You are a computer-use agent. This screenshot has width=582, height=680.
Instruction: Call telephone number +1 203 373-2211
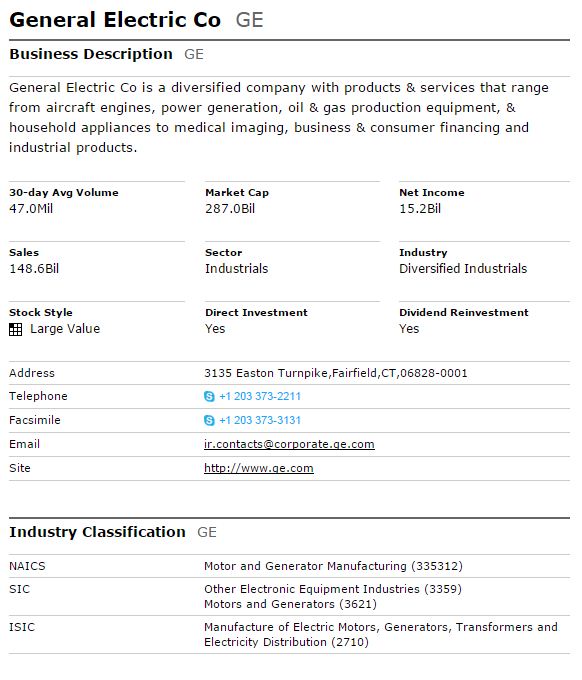click(260, 396)
